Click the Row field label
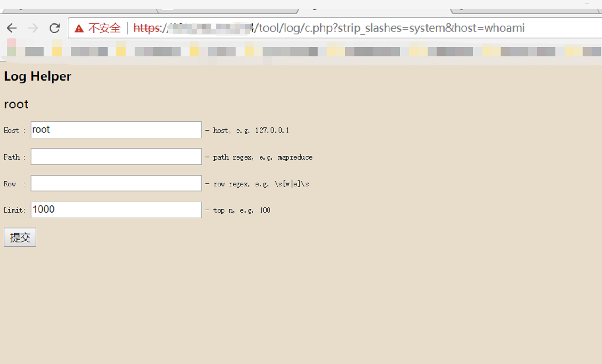602x364 pixels. click(14, 184)
